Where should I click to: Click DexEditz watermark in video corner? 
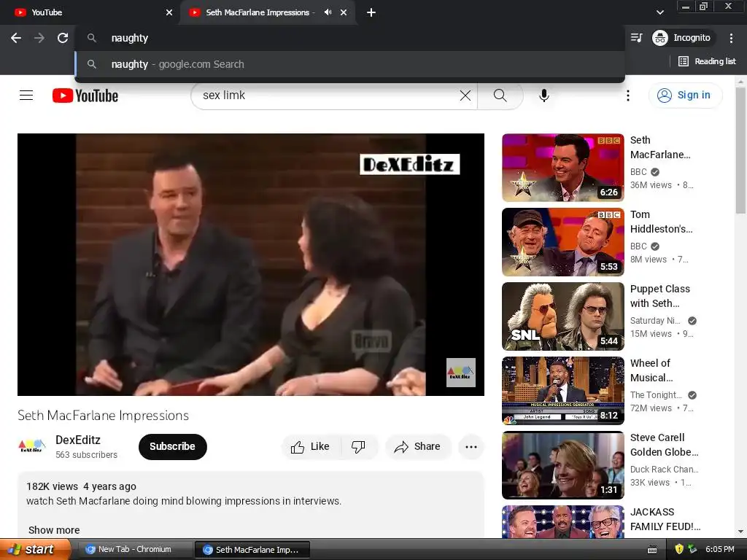[461, 373]
